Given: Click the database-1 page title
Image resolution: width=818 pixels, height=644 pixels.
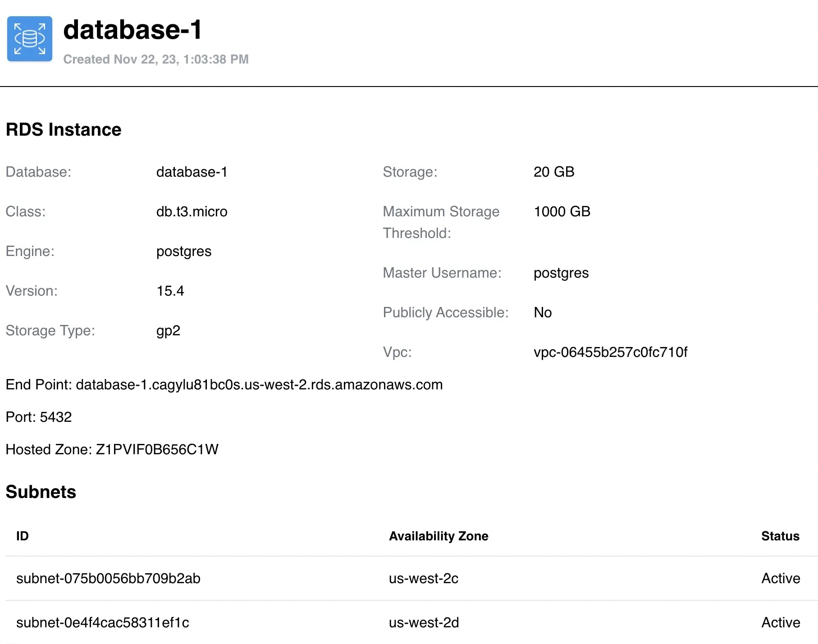Looking at the screenshot, I should click(x=133, y=30).
